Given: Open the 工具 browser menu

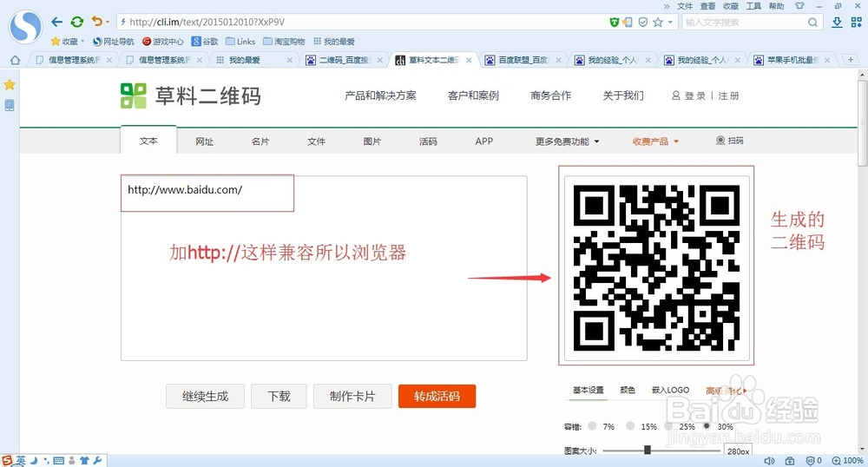Looking at the screenshot, I should point(753,6).
